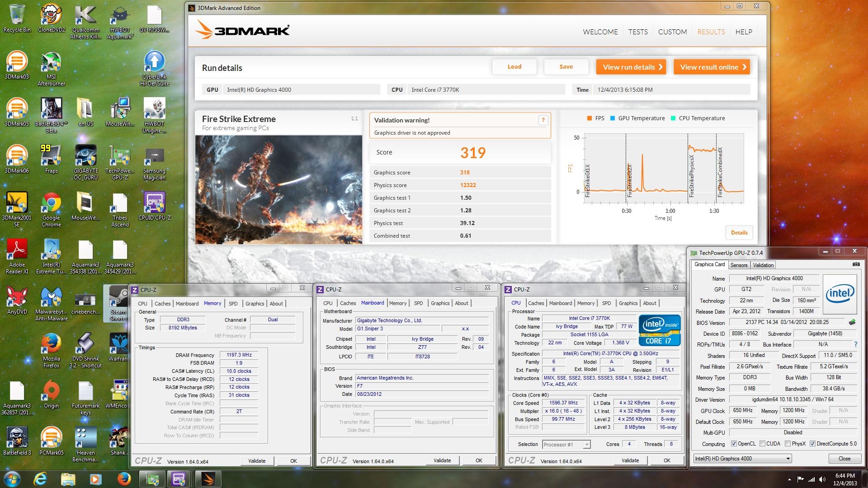
Task: Switch to the WELCOME tab in 3DMark
Action: click(600, 32)
